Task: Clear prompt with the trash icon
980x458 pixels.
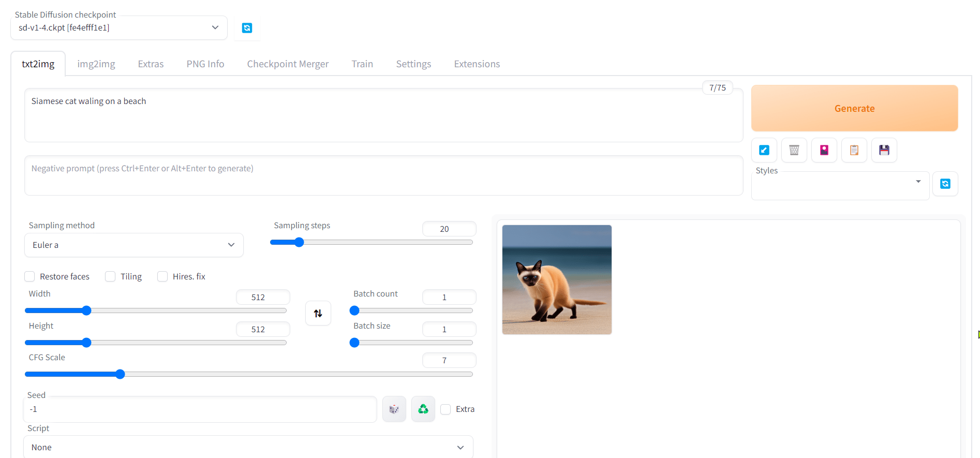Action: tap(794, 150)
